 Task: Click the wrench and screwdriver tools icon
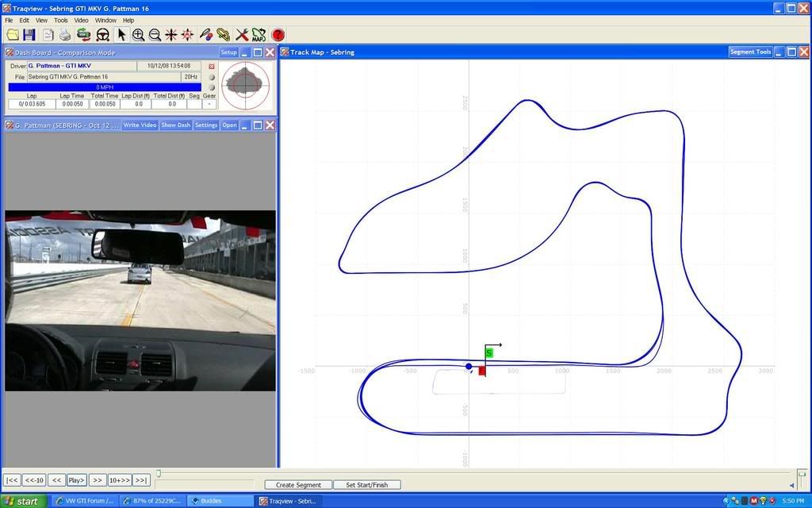point(242,35)
